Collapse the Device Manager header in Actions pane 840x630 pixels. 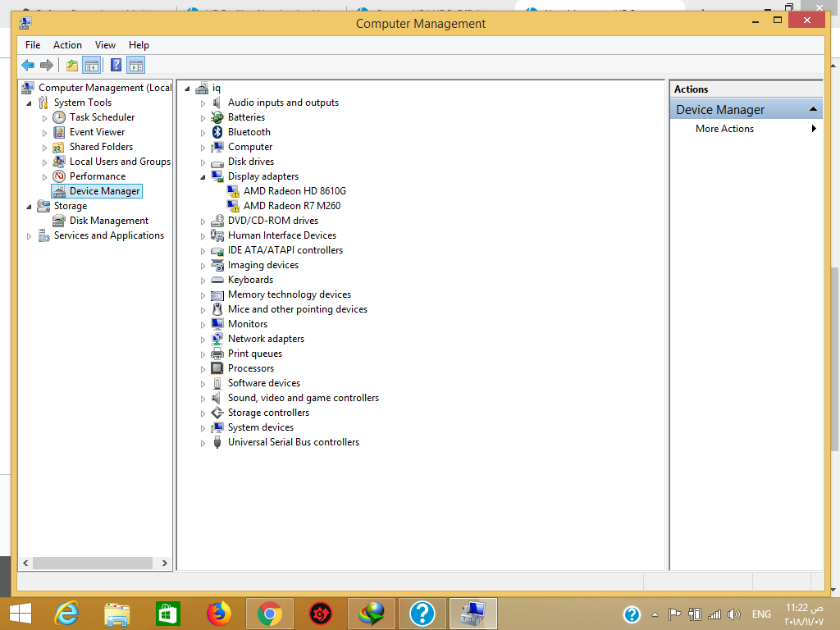813,107
